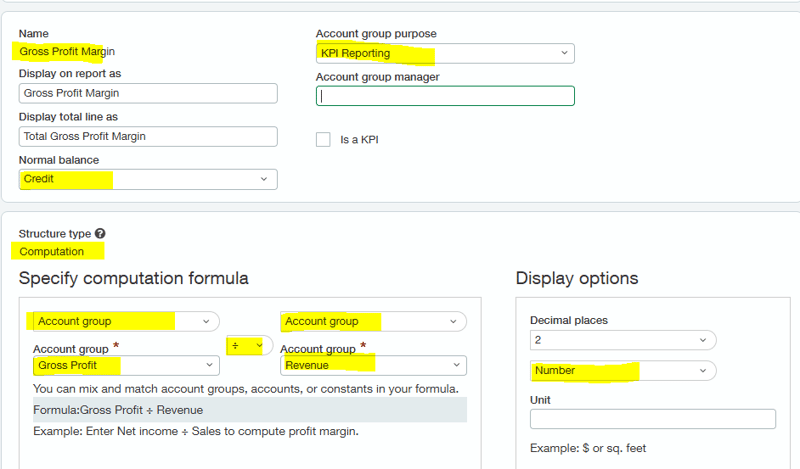Open the Account group purpose dropdown

[444, 53]
